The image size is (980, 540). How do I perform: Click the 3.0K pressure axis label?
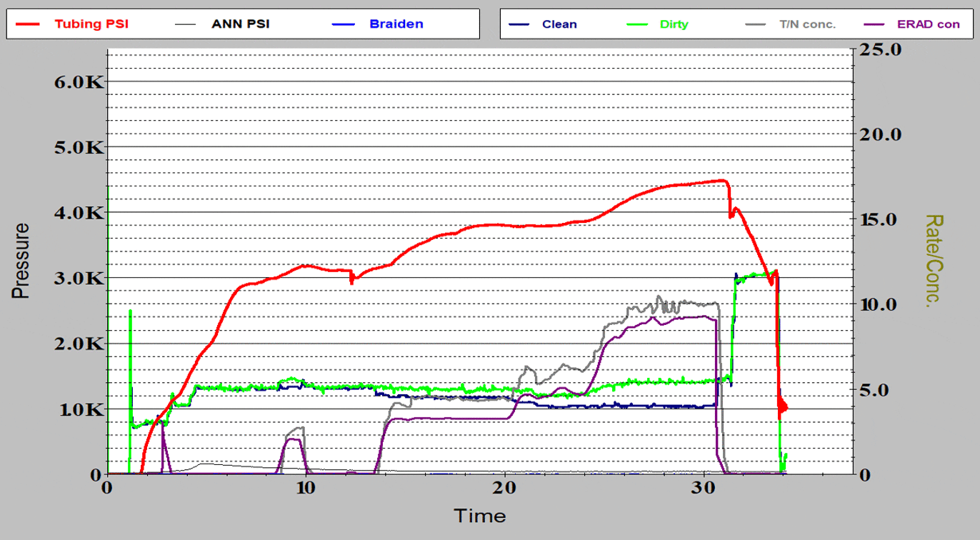[79, 278]
